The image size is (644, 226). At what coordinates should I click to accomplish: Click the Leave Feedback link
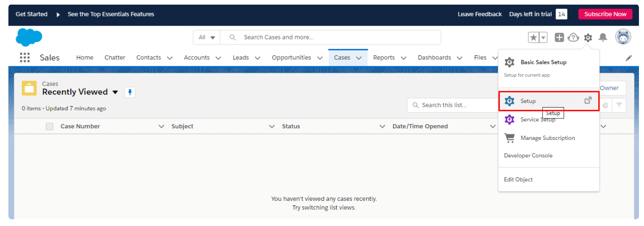click(x=480, y=14)
